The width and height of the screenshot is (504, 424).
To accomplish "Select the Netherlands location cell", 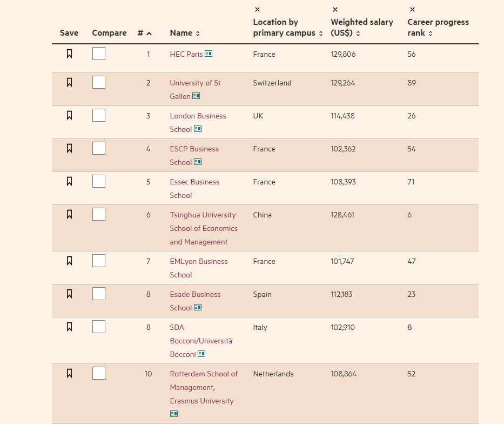I will (273, 374).
